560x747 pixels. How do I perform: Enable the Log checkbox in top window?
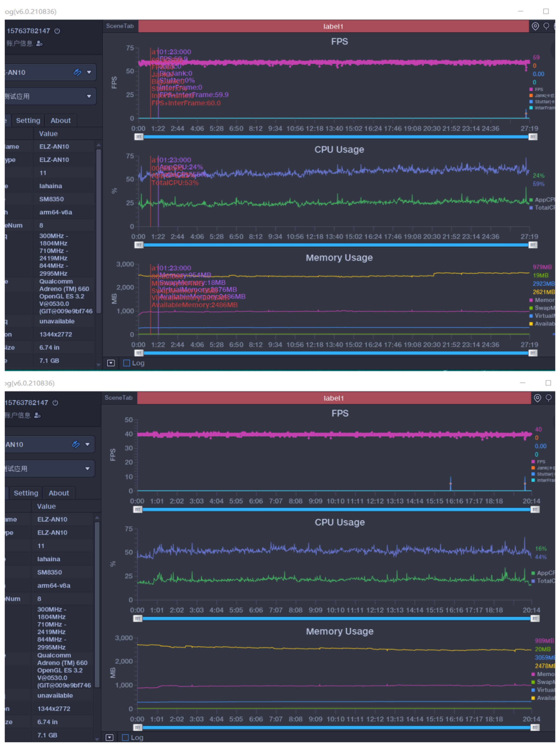tap(127, 363)
